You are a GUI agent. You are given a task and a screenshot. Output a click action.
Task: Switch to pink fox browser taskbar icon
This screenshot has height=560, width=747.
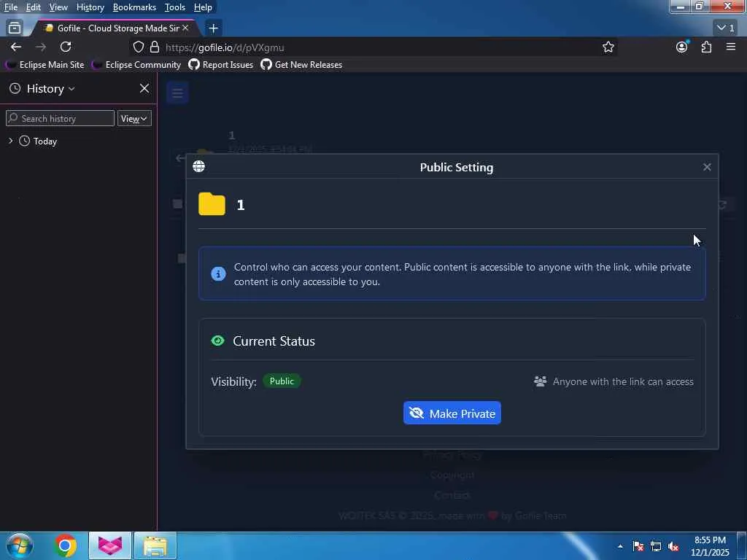110,545
